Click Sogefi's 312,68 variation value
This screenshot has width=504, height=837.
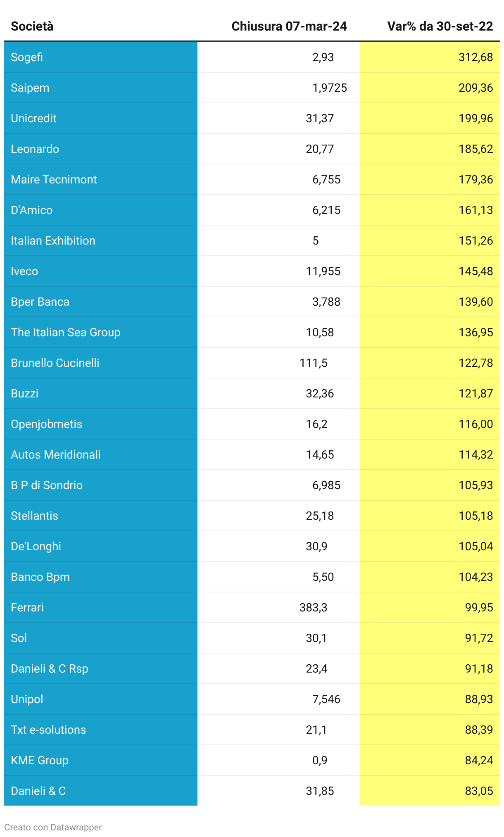coord(475,57)
